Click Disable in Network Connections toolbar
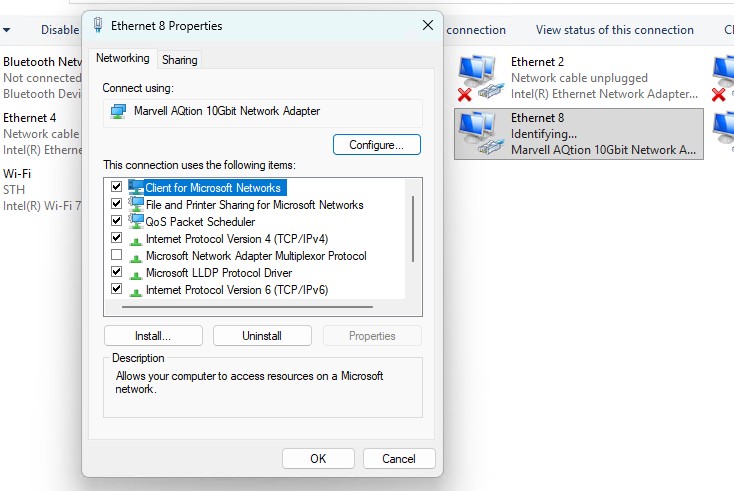734x491 pixels. click(60, 30)
